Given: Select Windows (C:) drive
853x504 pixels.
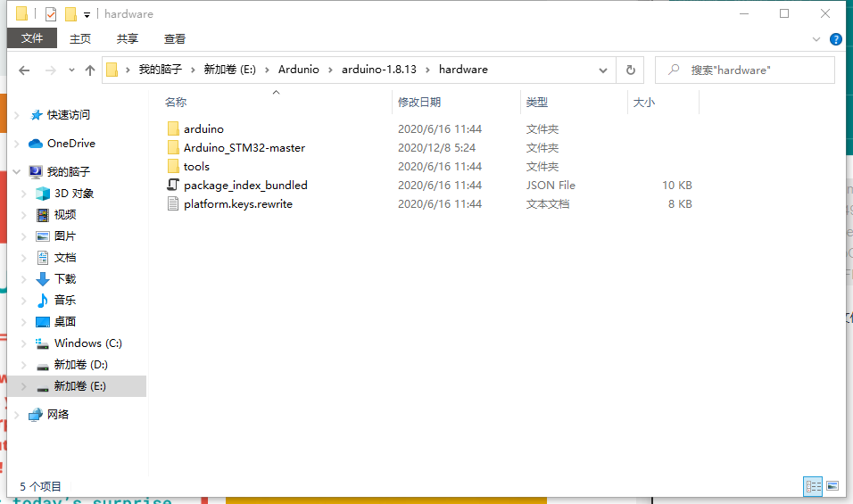Looking at the screenshot, I should 88,343.
